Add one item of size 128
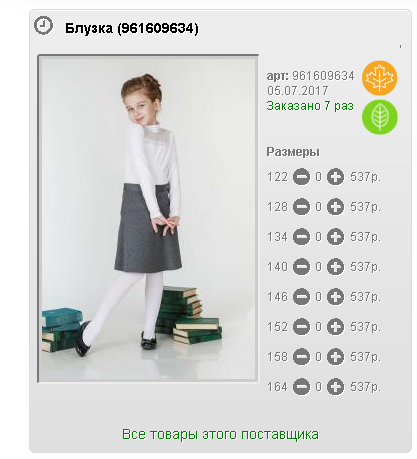 335,207
